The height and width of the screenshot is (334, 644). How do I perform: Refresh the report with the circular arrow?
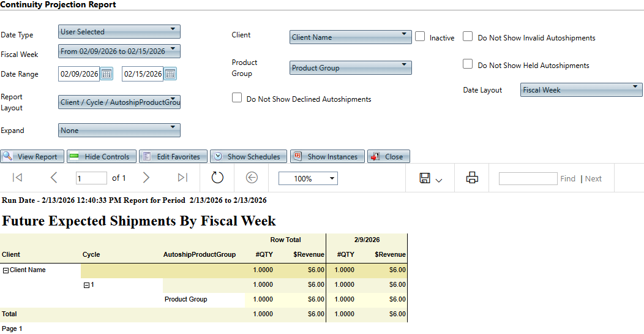tap(217, 178)
